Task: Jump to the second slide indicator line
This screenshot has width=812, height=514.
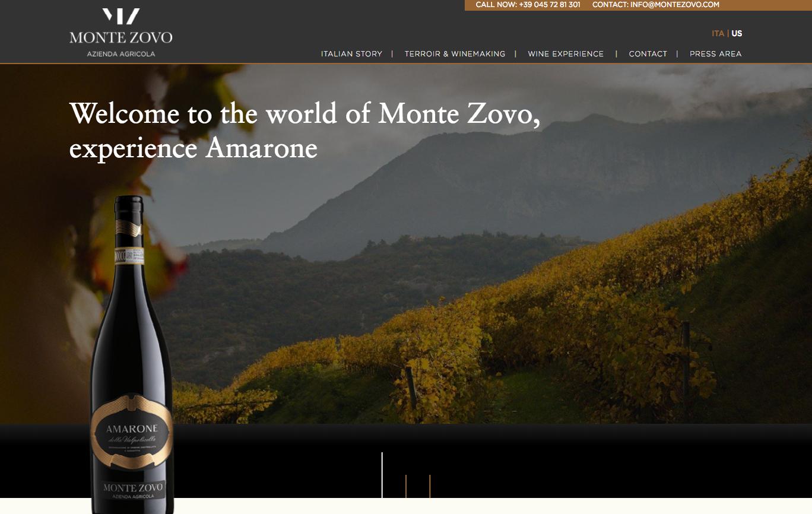Action: point(406,486)
